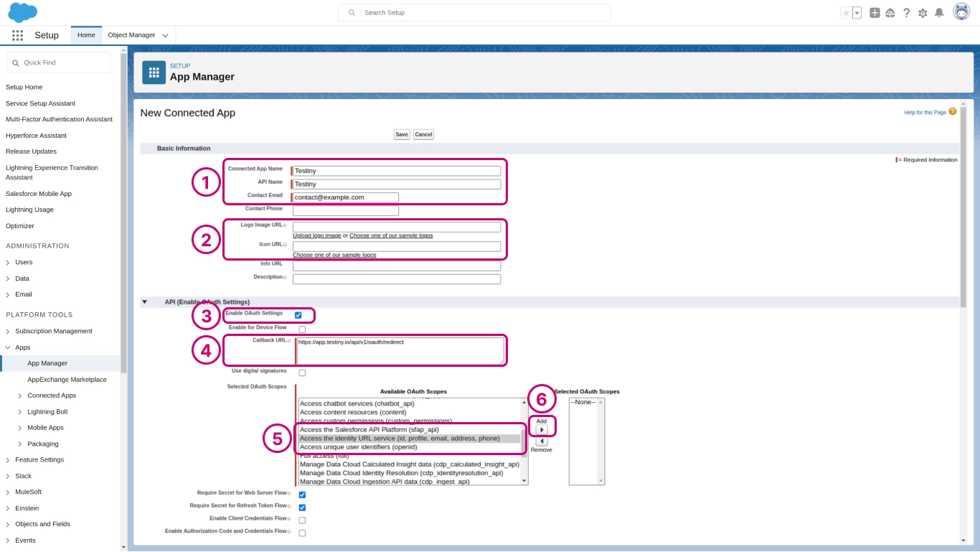This screenshot has height=552, width=980.
Task: Open the favorites list dropdown arrow
Action: pyautogui.click(x=857, y=13)
